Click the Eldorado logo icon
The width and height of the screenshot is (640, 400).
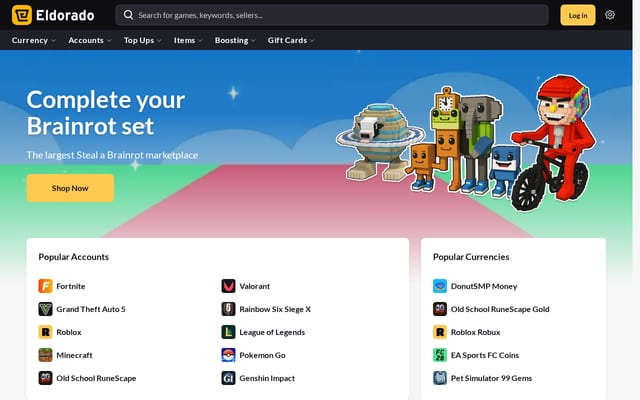pos(22,15)
